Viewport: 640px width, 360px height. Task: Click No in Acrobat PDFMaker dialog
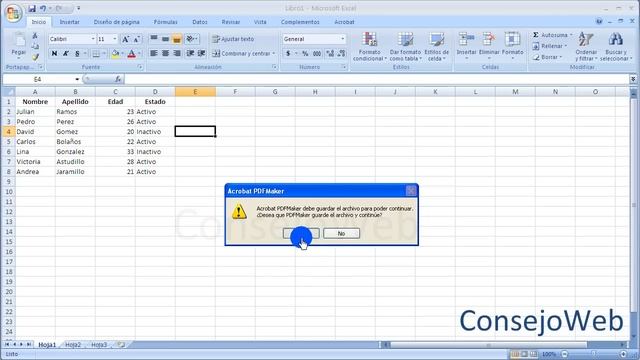click(341, 233)
